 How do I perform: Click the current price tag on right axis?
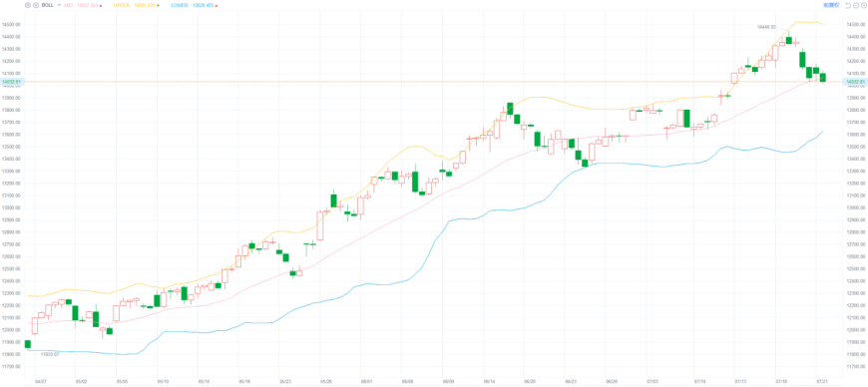[x=855, y=82]
